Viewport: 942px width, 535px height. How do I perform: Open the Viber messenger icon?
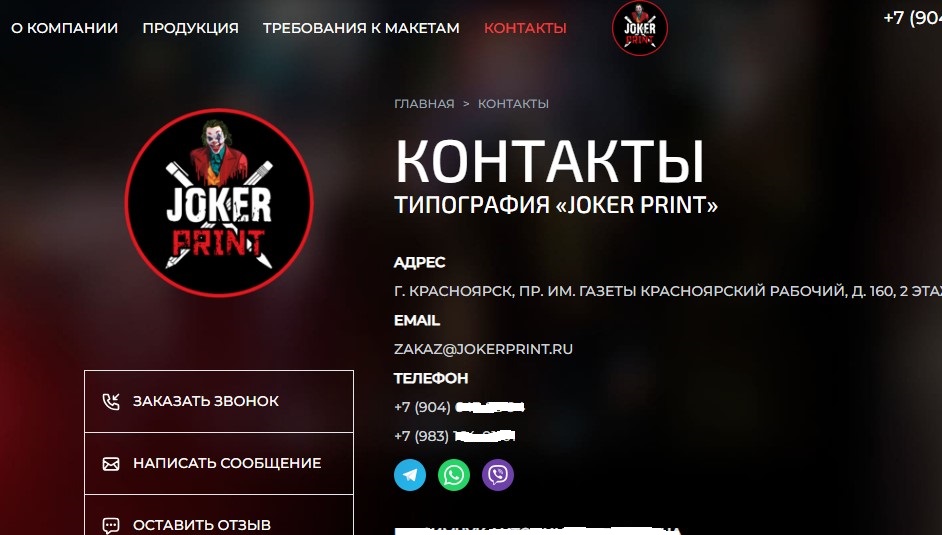[498, 475]
